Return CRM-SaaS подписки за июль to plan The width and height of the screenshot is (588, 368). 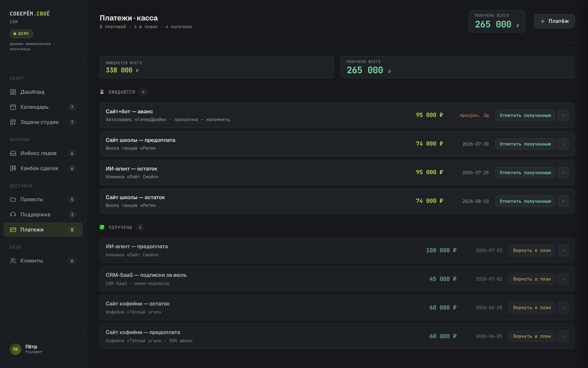tap(532, 279)
